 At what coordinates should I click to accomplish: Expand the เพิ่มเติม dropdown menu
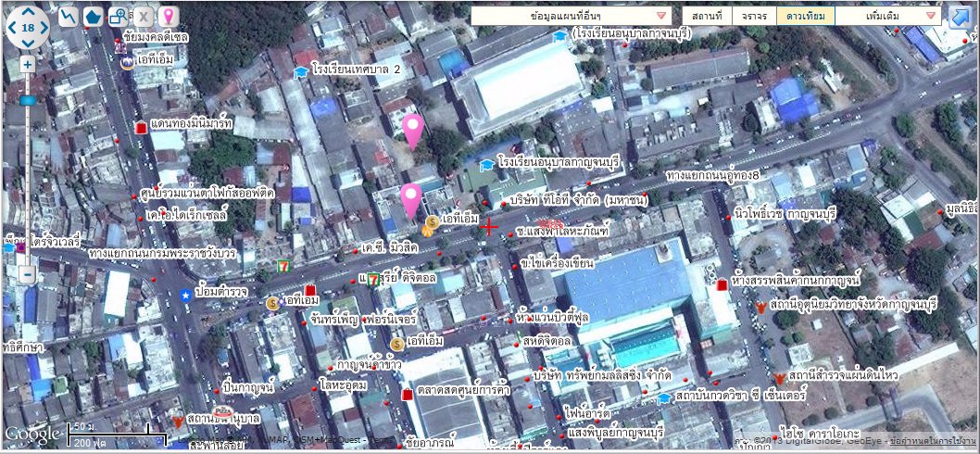tap(888, 16)
